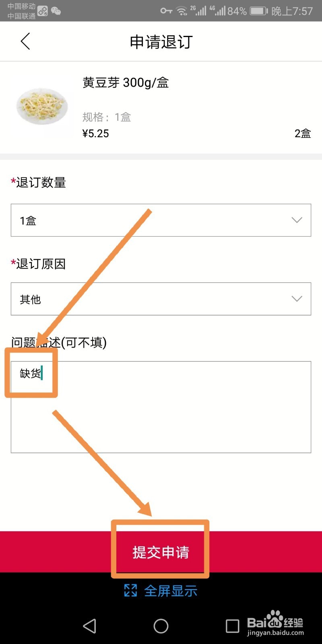Tap the Android back navigation triangle
The height and width of the screenshot is (644, 322).
click(89, 626)
